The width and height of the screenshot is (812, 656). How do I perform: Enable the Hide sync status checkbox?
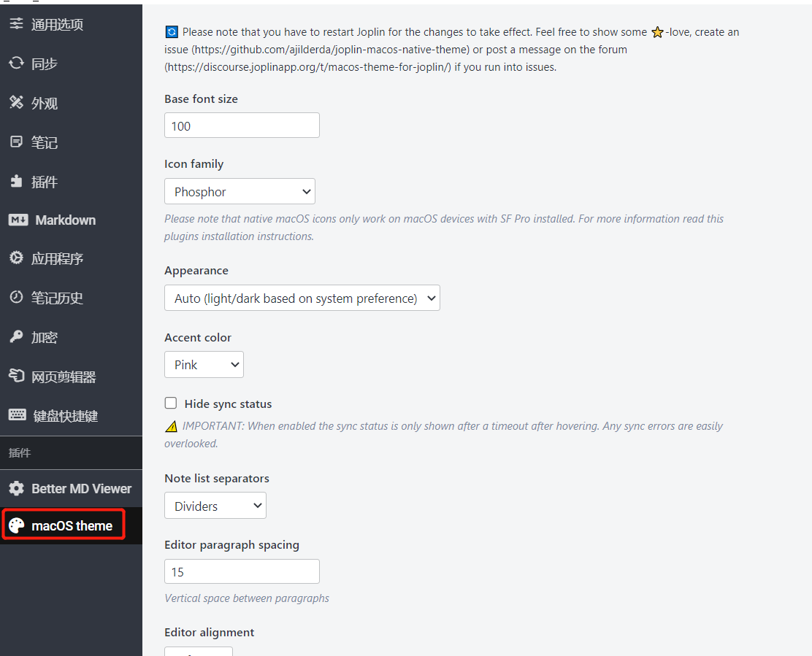pyautogui.click(x=171, y=404)
